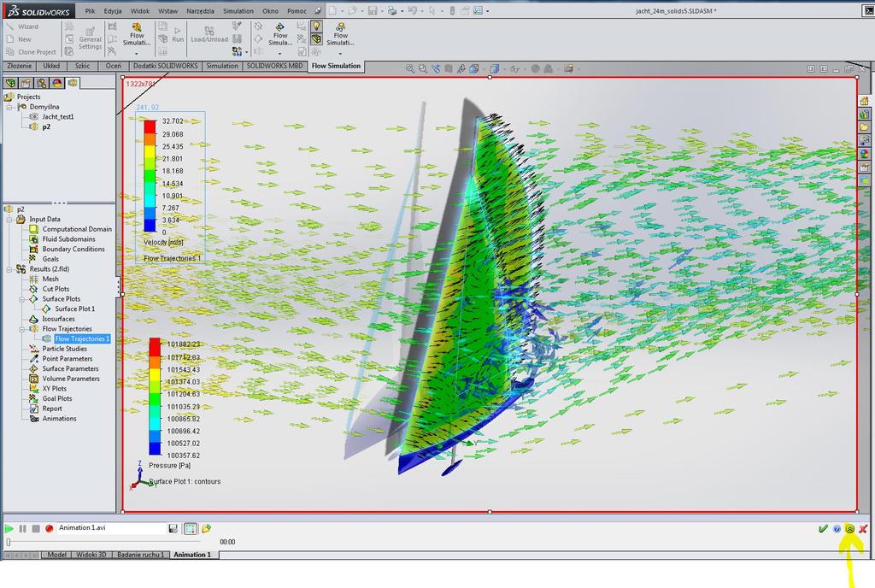Open the Widok menu
Screen dimensions: 875x588
click(x=140, y=11)
